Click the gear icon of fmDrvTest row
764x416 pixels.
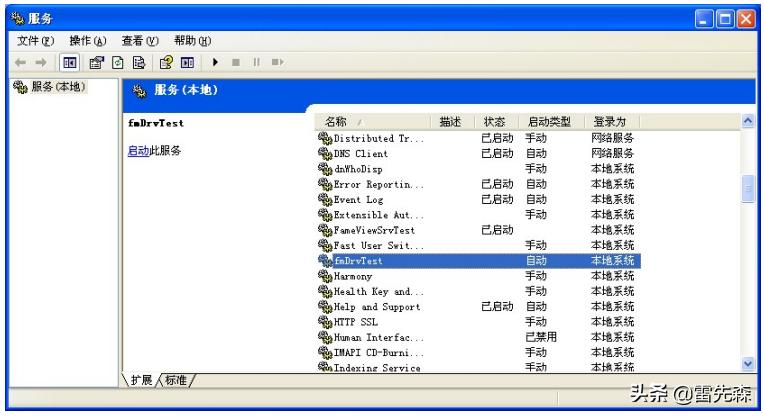pos(325,261)
